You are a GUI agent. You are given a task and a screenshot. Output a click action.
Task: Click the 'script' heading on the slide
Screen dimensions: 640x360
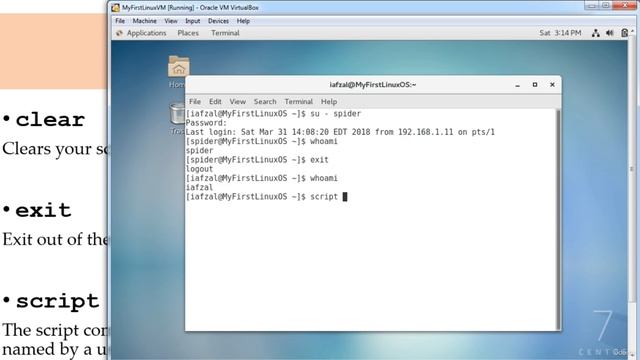tap(57, 302)
